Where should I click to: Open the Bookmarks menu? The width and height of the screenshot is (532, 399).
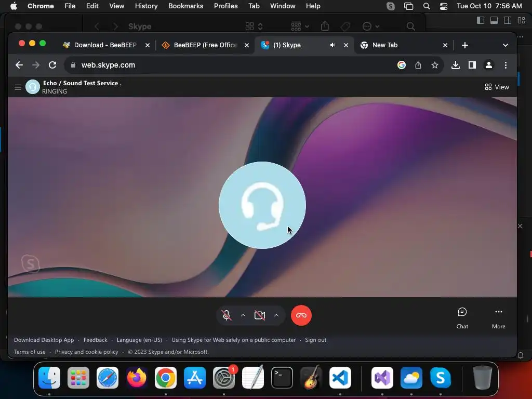tap(185, 6)
